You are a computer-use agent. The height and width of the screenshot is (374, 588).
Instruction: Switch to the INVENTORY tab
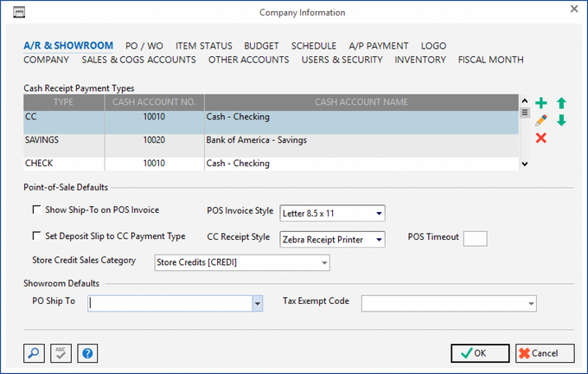[x=420, y=60]
